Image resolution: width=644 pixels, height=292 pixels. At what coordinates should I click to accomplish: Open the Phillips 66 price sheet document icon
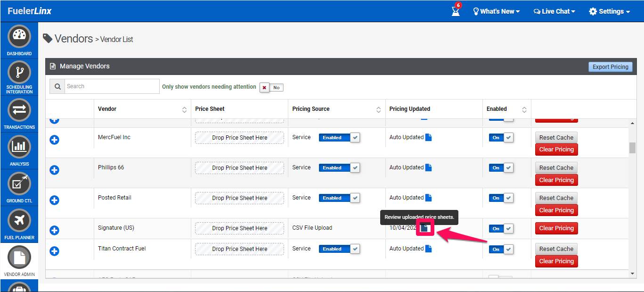[428, 167]
